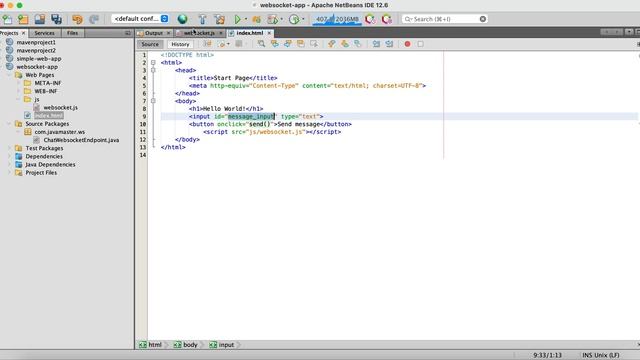Viewport: 640px width, 360px height.
Task: Select the simple-web-app project
Action: [39, 58]
